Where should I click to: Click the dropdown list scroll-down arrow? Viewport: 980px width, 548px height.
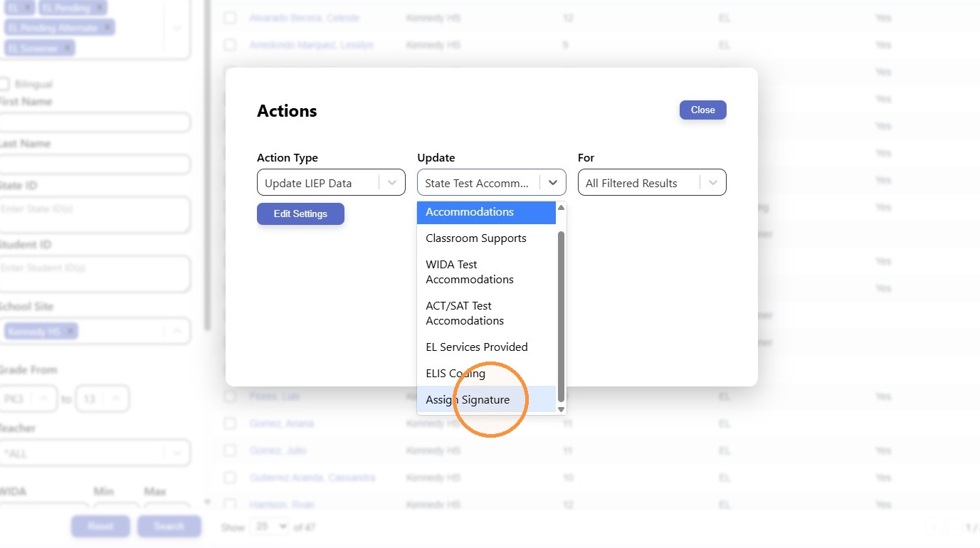[561, 409]
